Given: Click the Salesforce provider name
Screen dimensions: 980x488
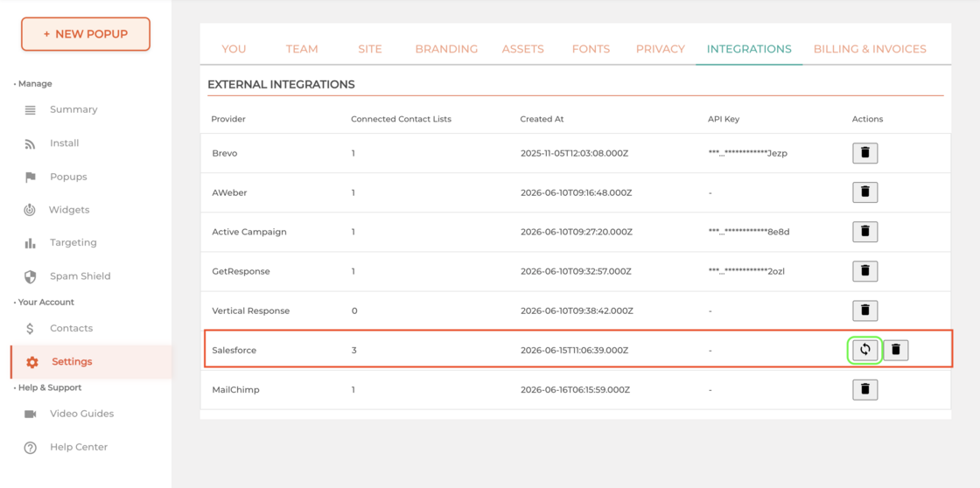Looking at the screenshot, I should [x=234, y=351].
